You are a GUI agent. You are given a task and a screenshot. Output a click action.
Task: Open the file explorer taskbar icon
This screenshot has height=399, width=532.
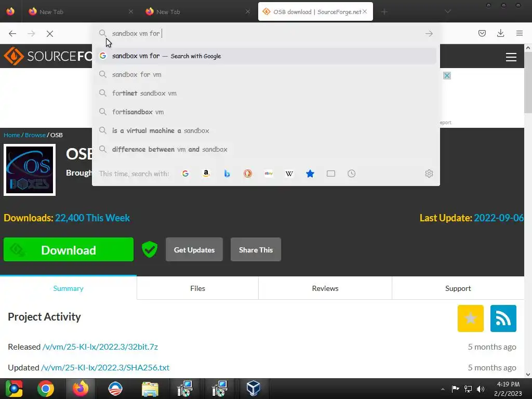point(150,389)
